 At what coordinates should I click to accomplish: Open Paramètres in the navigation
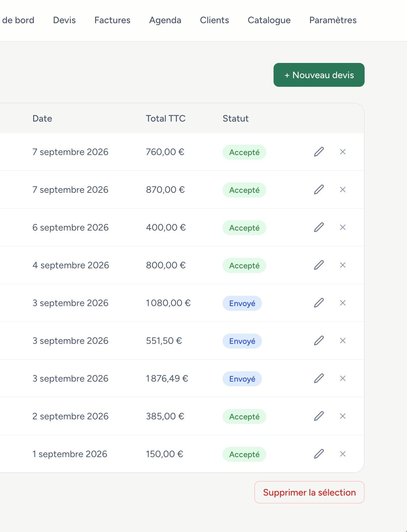(333, 20)
